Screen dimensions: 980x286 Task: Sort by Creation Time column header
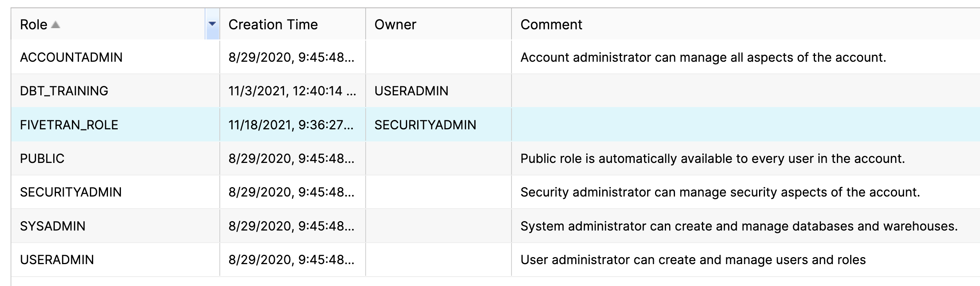pos(273,25)
